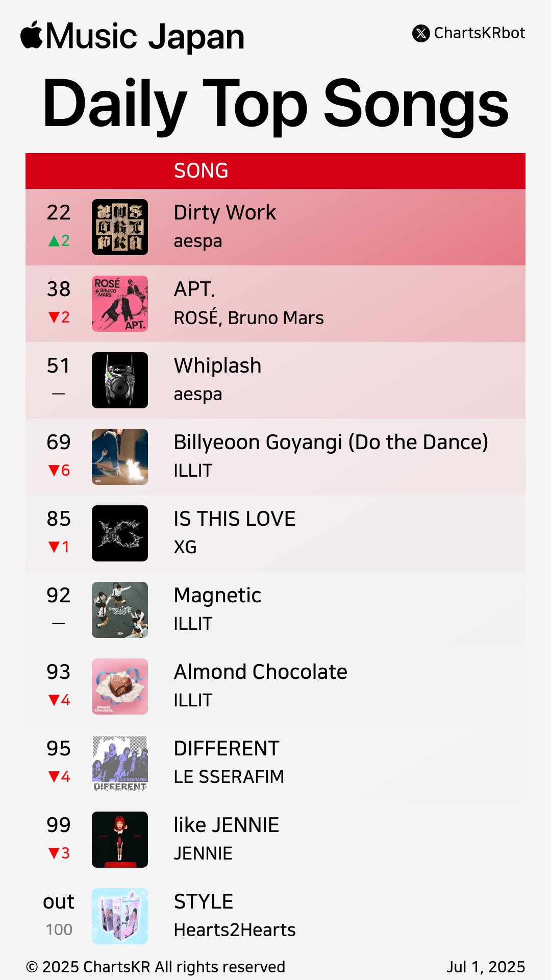
Task: Click the X logo beside ChartsKRbot
Action: pyautogui.click(x=421, y=34)
